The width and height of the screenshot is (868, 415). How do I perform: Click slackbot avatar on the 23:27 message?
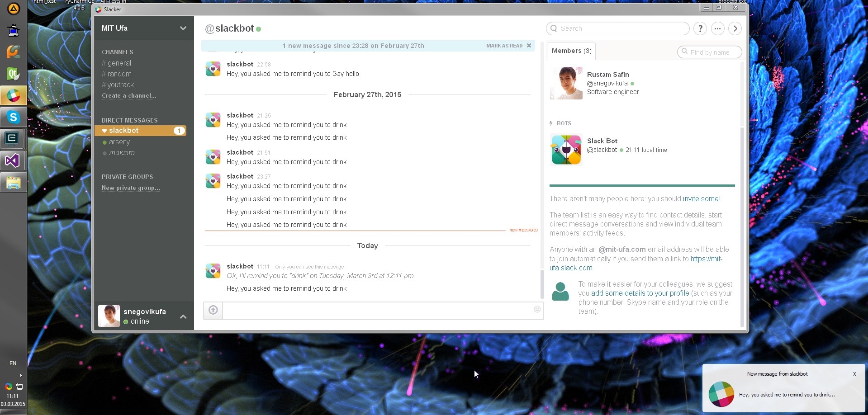pyautogui.click(x=213, y=181)
